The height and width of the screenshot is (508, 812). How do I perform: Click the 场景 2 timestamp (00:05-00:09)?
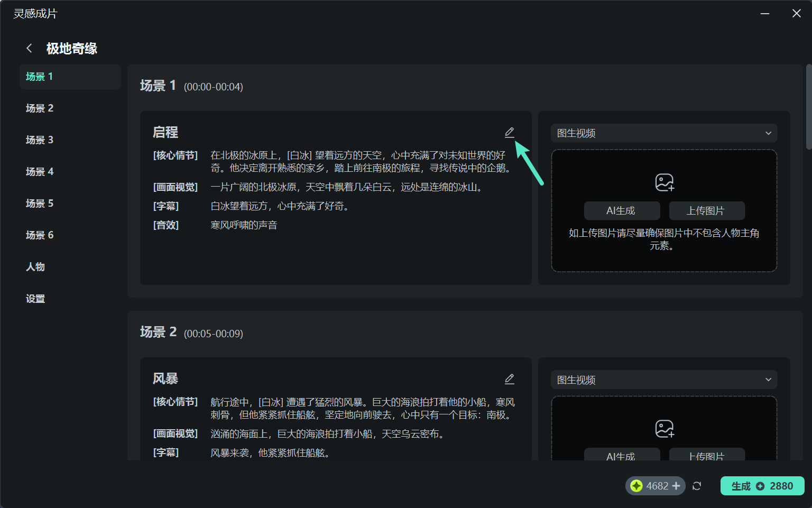tap(214, 334)
